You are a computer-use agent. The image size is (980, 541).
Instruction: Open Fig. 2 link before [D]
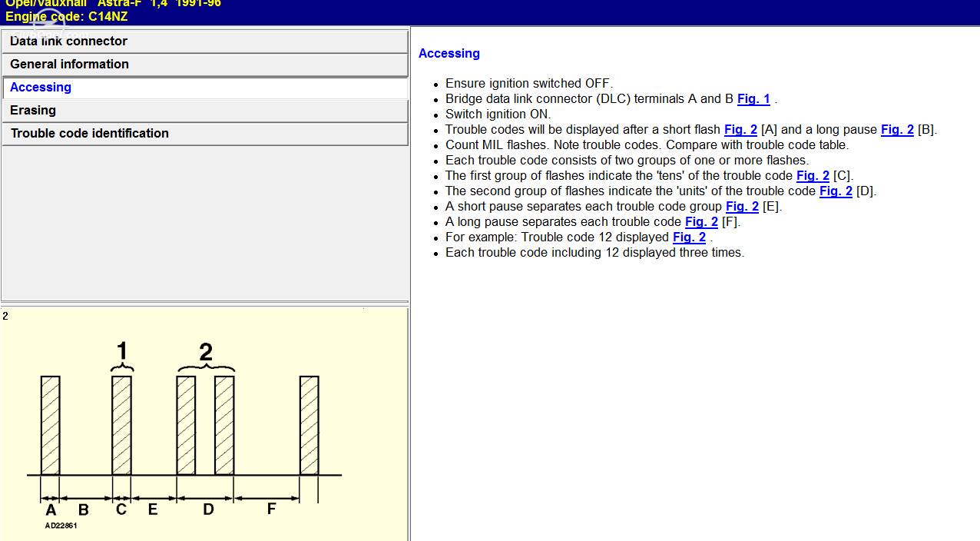(x=836, y=191)
